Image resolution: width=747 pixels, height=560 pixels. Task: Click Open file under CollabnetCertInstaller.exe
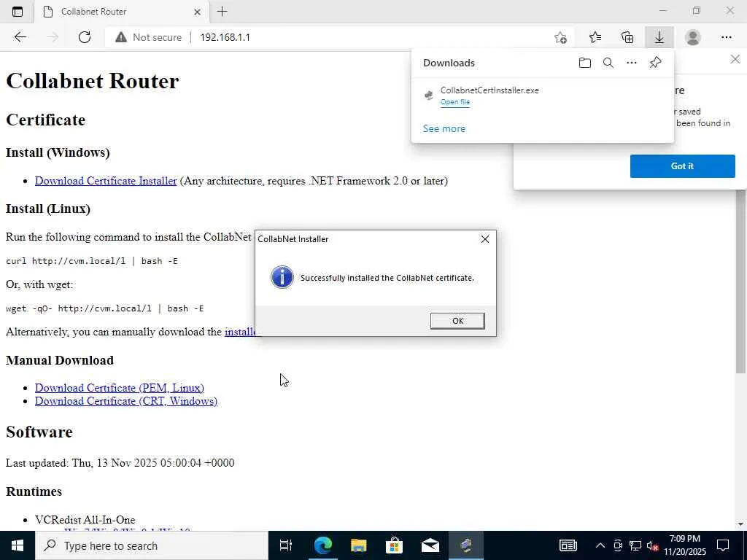click(455, 102)
